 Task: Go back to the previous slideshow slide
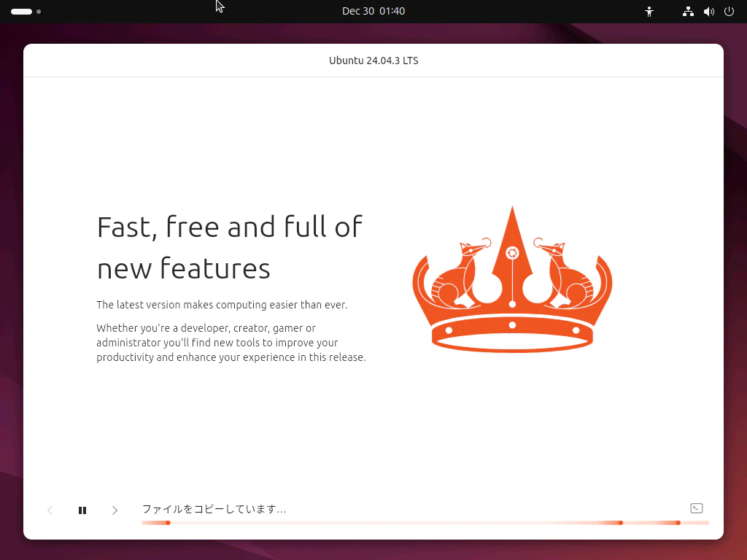50,510
